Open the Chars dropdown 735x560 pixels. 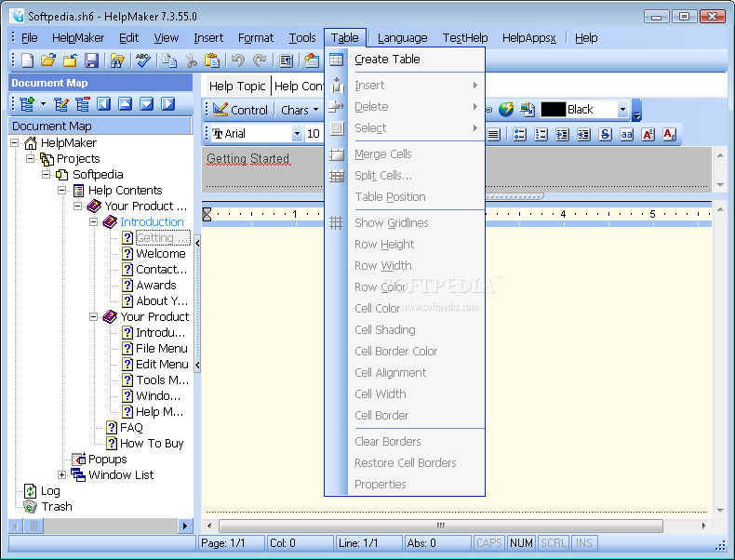pyautogui.click(x=300, y=110)
